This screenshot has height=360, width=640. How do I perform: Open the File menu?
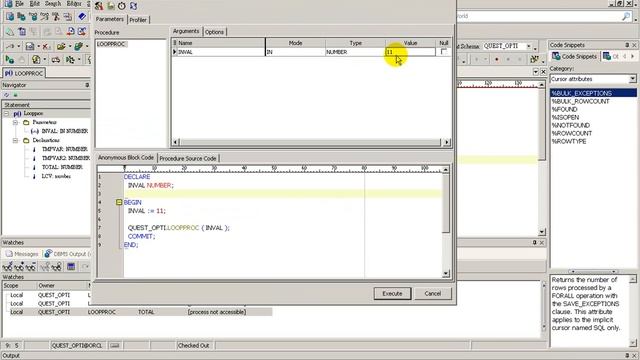pos(19,3)
